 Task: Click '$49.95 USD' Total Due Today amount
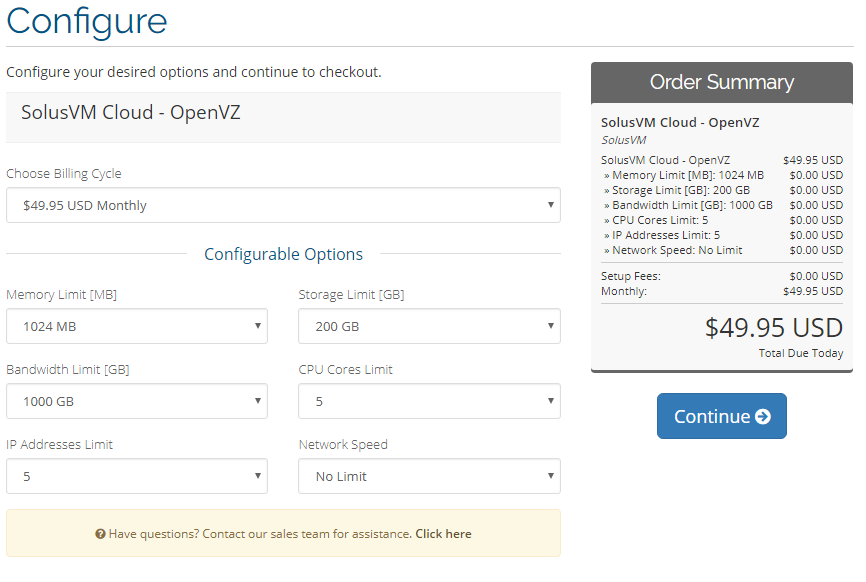(774, 327)
